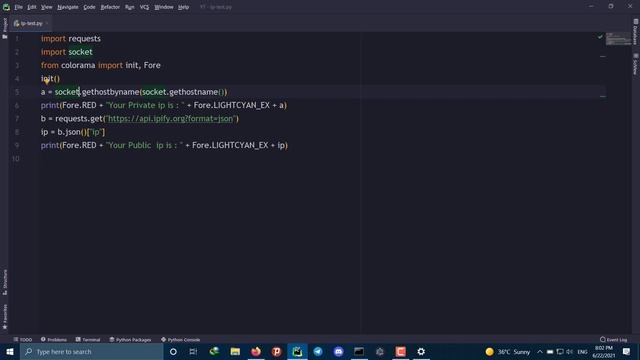Open the Database tool window on right
This screenshot has height=360, width=640.
(x=636, y=31)
